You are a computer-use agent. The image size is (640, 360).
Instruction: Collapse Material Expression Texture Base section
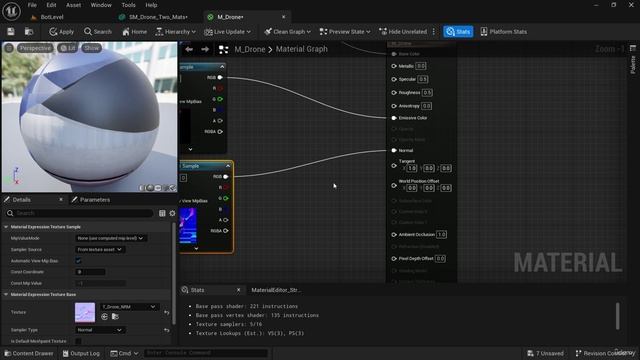pos(6,294)
